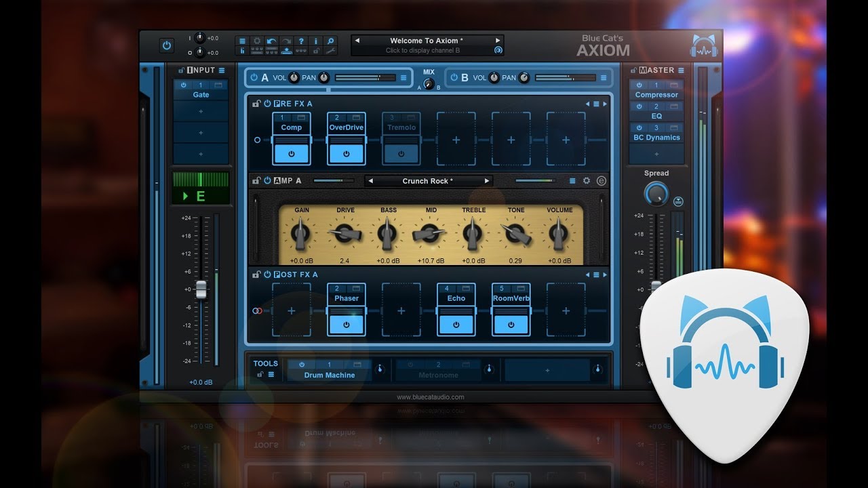Viewport: 868px width, 488px height.
Task: Open the About info icon
Action: [x=316, y=41]
